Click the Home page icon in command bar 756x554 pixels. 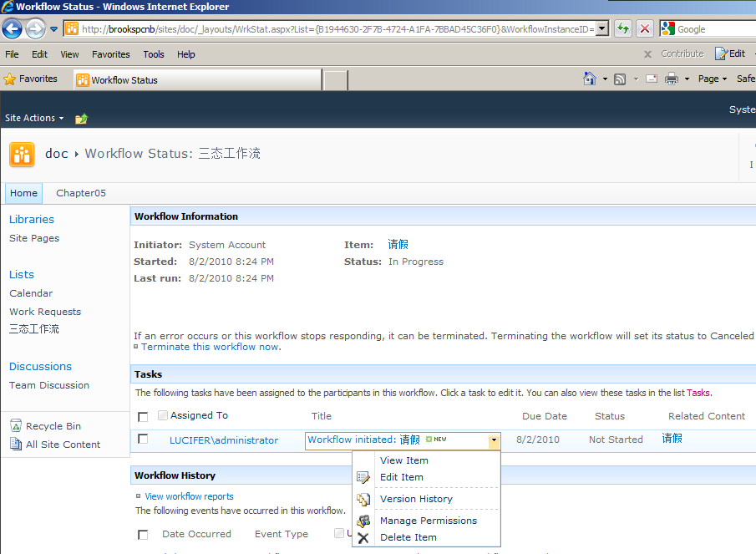(x=590, y=79)
